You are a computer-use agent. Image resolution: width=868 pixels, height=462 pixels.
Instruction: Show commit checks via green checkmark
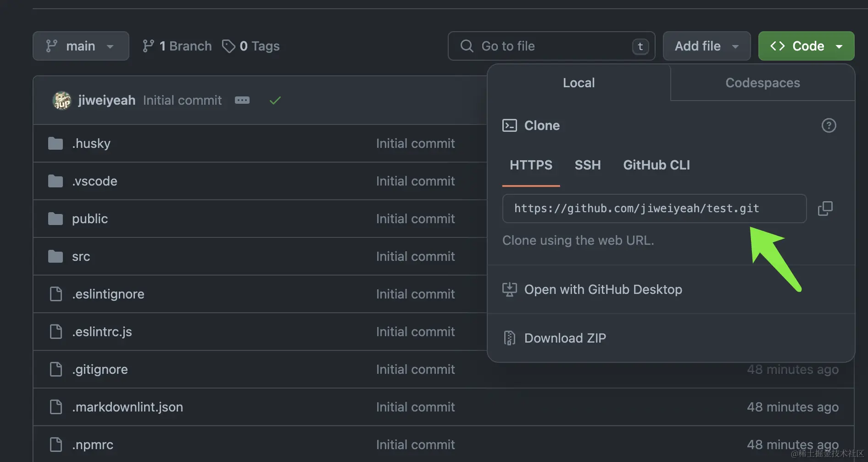pos(275,100)
